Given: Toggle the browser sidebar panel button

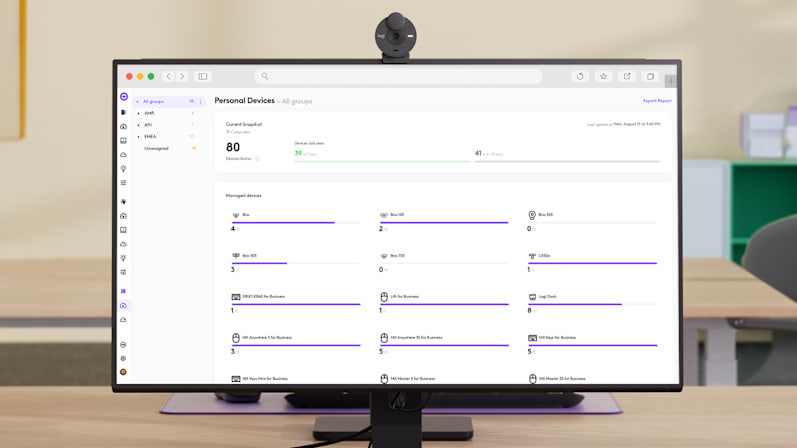Looking at the screenshot, I should point(203,76).
